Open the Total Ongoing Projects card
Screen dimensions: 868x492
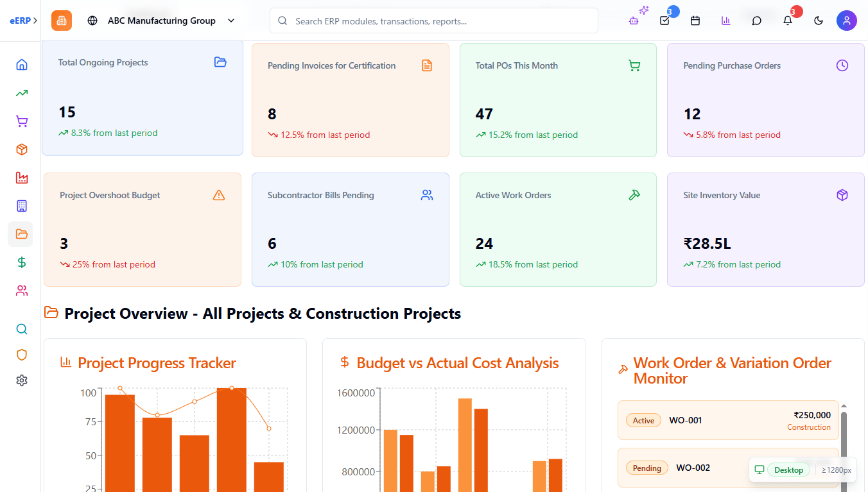coord(143,98)
